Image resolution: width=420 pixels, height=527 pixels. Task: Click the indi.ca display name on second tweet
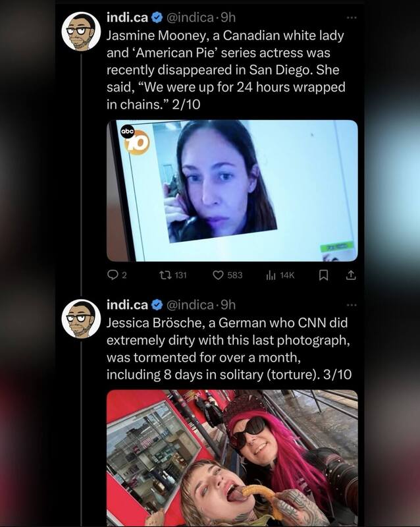tap(127, 305)
